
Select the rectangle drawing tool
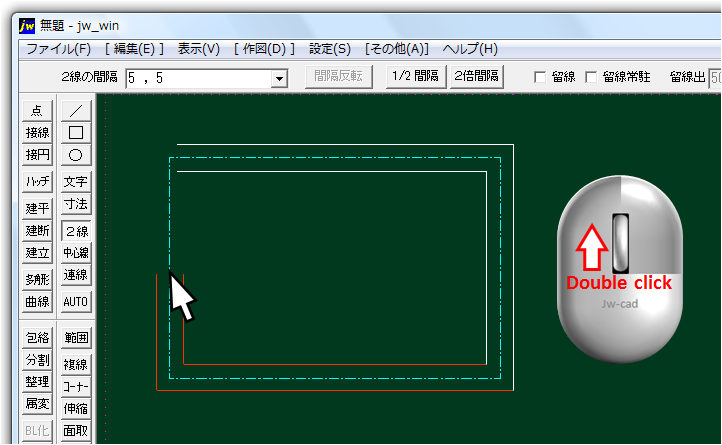[x=76, y=132]
